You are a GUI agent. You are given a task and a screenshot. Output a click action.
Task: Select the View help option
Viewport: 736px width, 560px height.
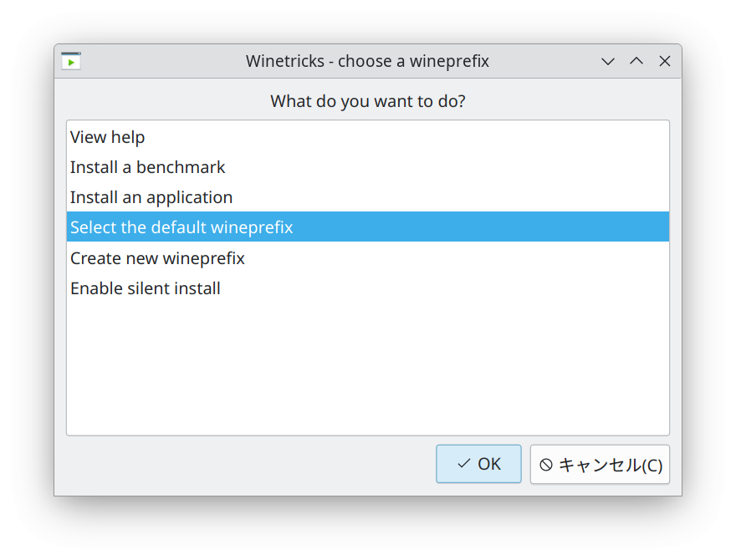(x=368, y=137)
